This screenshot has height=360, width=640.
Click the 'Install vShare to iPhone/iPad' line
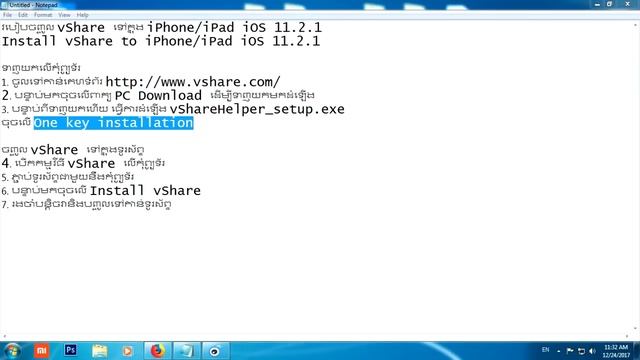[x=161, y=41]
